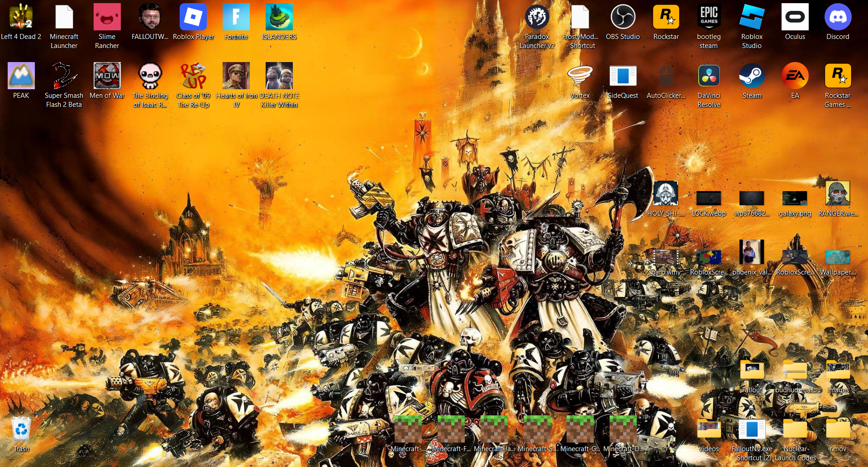Select the galaxy.png image file
Screen dimensions: 868x467
click(x=795, y=198)
